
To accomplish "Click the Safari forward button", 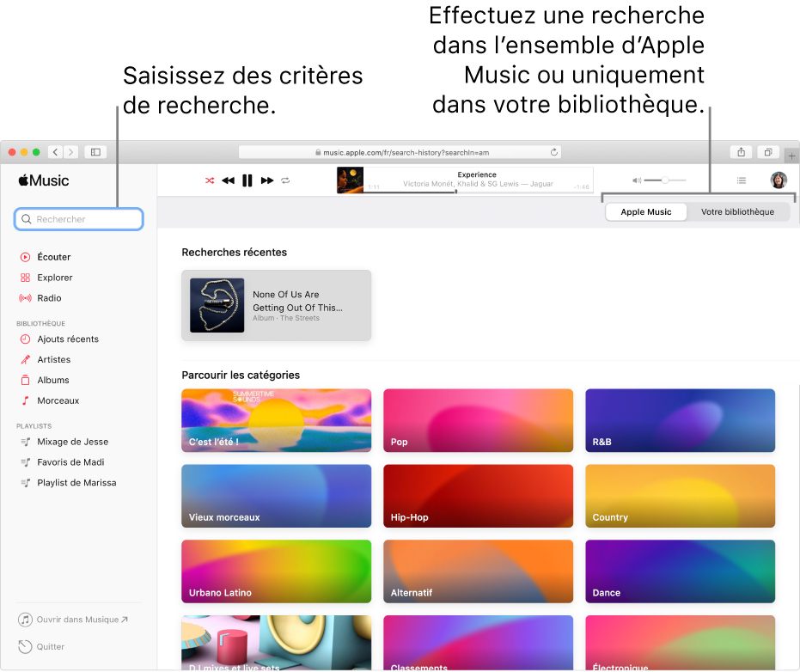I will point(71,152).
